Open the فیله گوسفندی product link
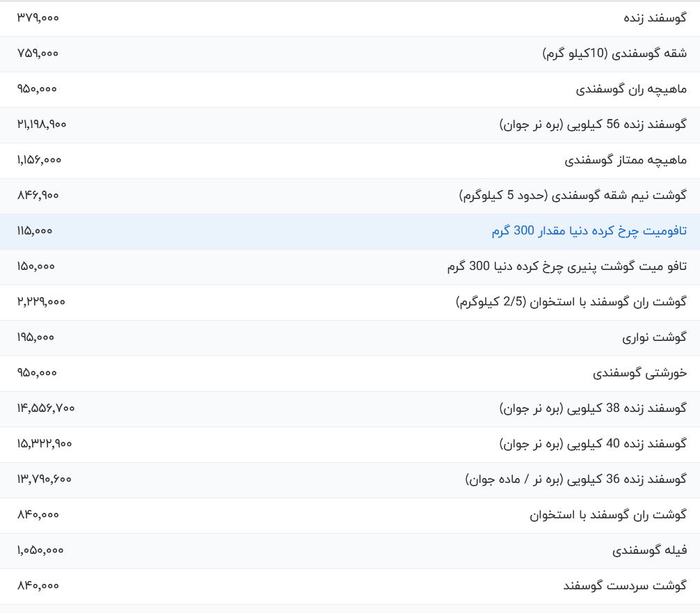This screenshot has height=613, width=700. pyautogui.click(x=649, y=550)
